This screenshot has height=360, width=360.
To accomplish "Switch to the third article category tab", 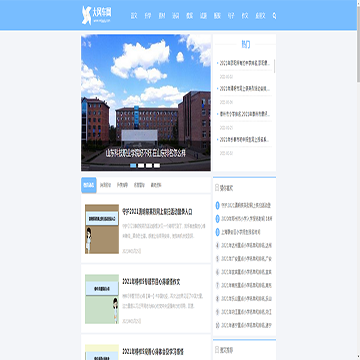I will [x=122, y=185].
